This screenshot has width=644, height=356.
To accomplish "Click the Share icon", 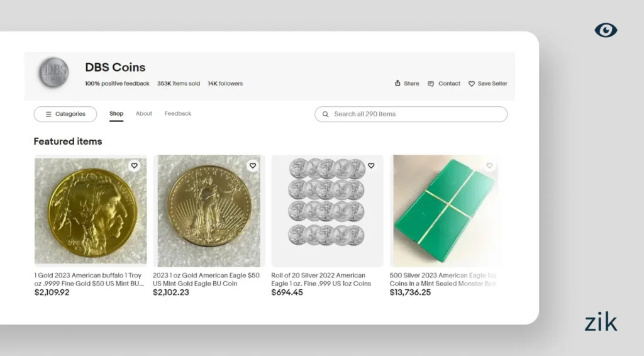I will tap(397, 83).
